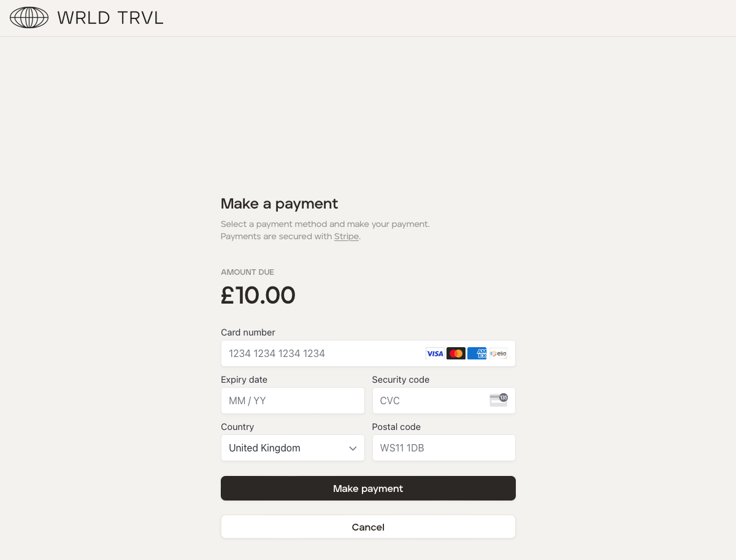
Task: Click the Mastercard logo icon
Action: coord(456,353)
